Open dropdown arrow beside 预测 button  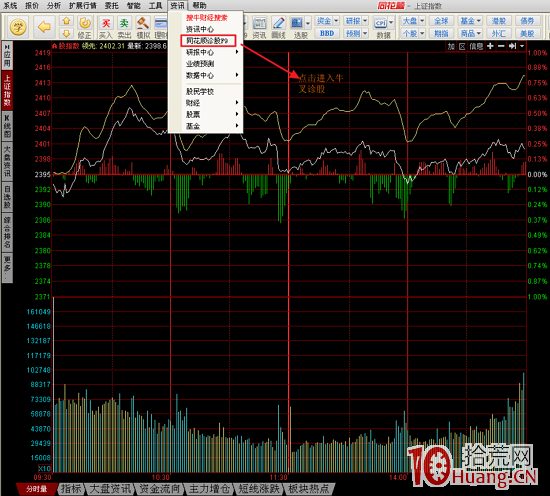coord(365,33)
